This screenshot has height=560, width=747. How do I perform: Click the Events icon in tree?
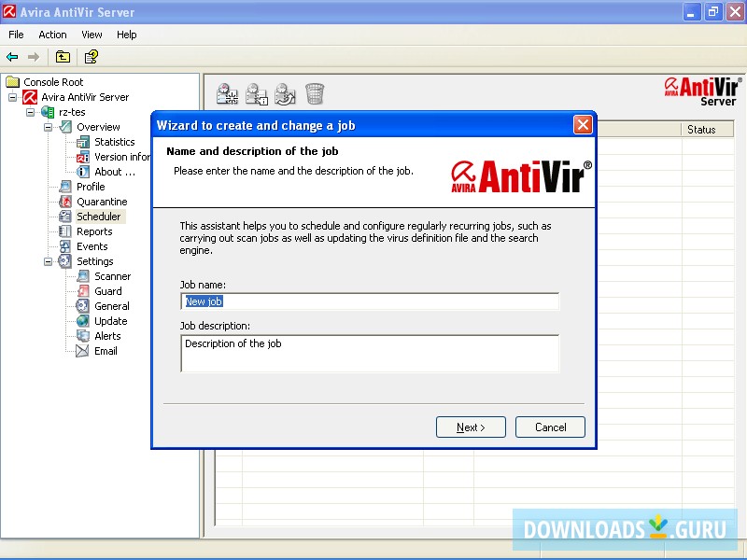point(65,246)
